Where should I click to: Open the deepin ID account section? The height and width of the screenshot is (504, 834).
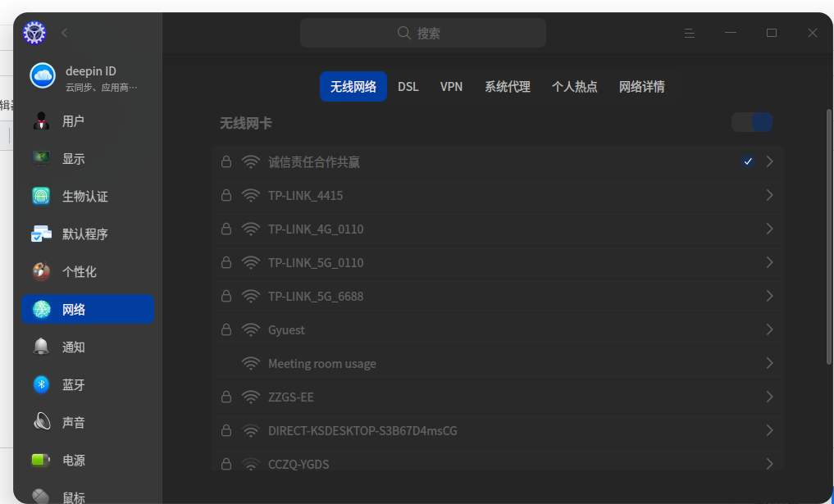tap(88, 78)
